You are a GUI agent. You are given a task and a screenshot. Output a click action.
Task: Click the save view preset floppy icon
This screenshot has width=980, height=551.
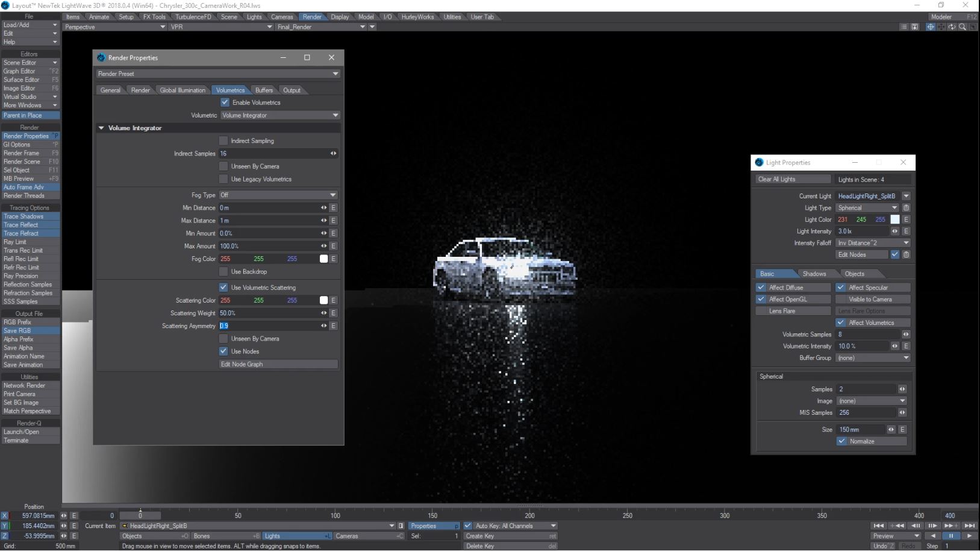(x=915, y=27)
